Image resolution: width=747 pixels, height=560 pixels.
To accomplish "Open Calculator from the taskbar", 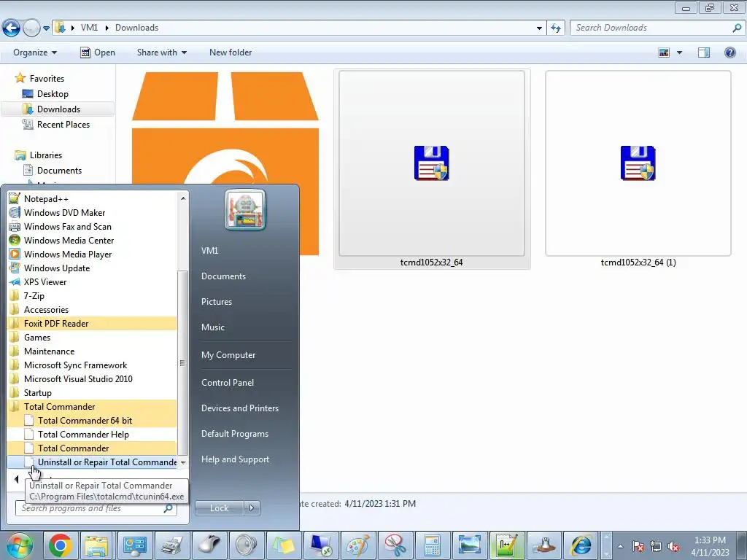I will 432,545.
